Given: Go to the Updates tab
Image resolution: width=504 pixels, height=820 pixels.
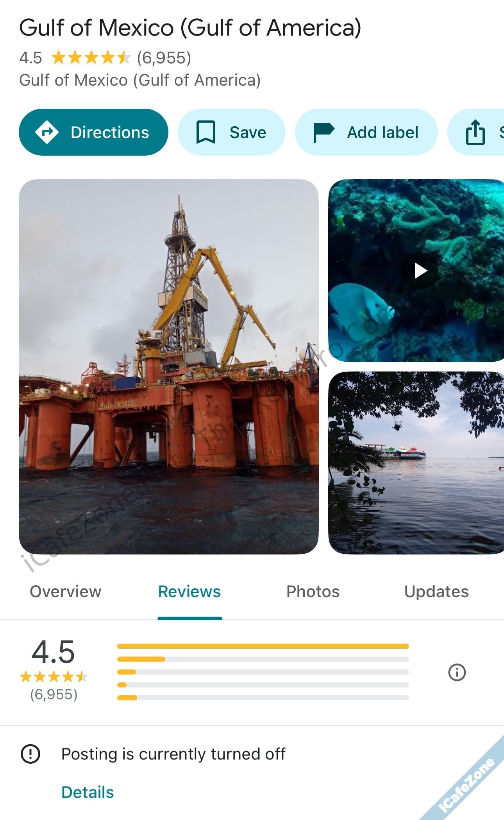Looking at the screenshot, I should (436, 592).
